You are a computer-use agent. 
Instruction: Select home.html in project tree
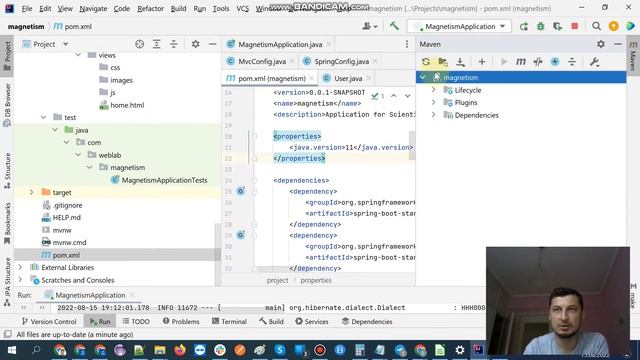pos(127,105)
